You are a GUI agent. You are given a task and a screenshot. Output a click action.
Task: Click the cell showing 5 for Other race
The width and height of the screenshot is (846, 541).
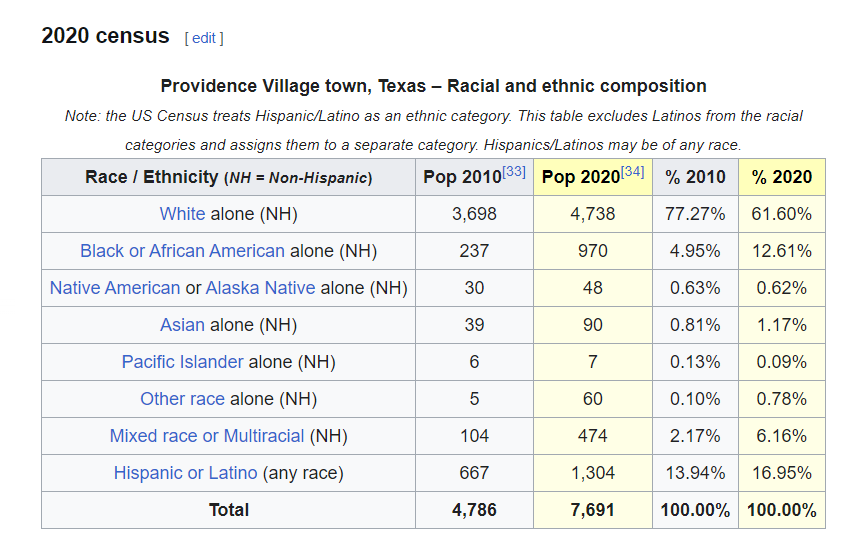(x=474, y=399)
